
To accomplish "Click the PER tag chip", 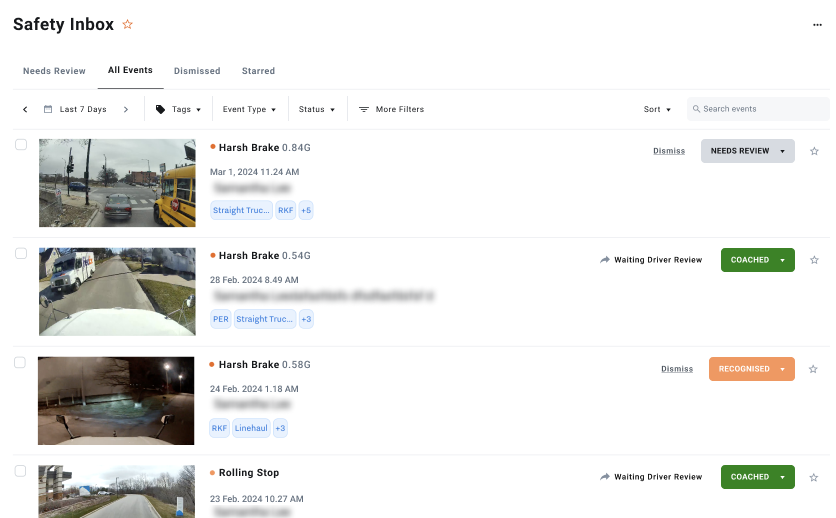I will point(221,319).
